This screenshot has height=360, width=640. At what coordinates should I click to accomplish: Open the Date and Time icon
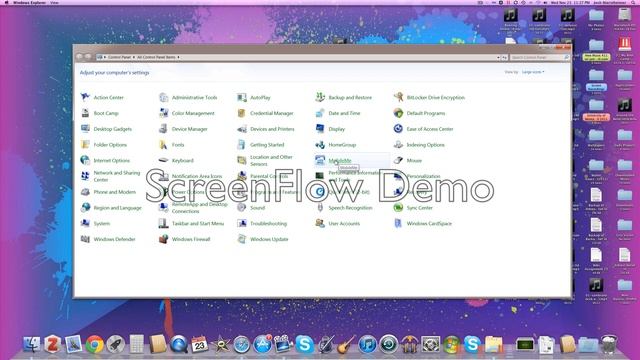tap(320, 113)
